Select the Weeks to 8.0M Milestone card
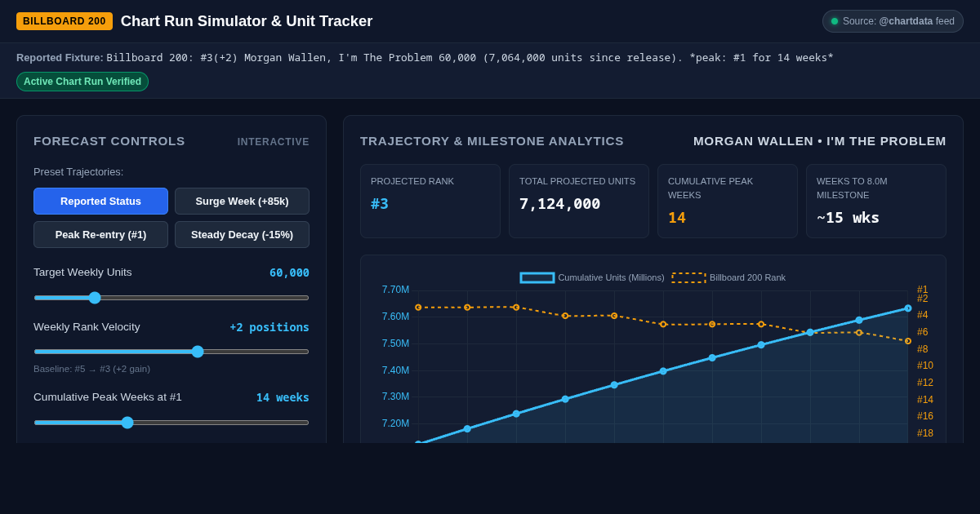 tap(876, 202)
